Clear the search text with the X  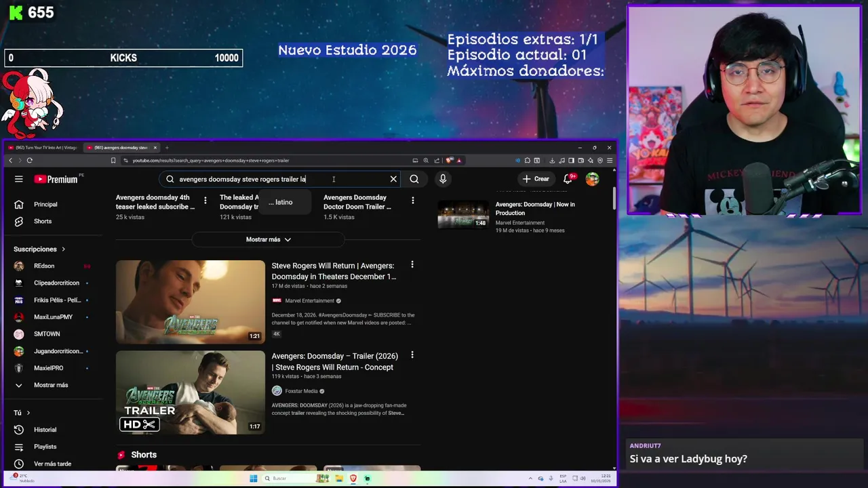393,179
